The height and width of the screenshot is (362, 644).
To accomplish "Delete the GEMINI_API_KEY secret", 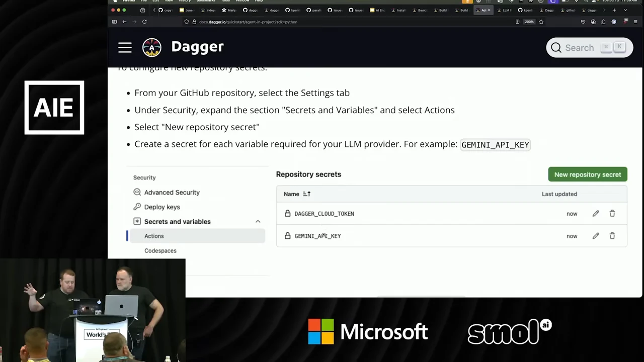I will click(612, 236).
